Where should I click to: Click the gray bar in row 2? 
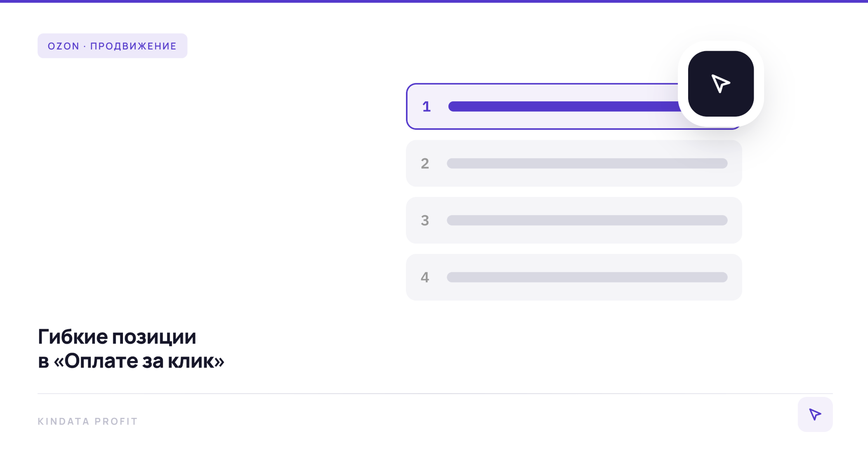(587, 163)
